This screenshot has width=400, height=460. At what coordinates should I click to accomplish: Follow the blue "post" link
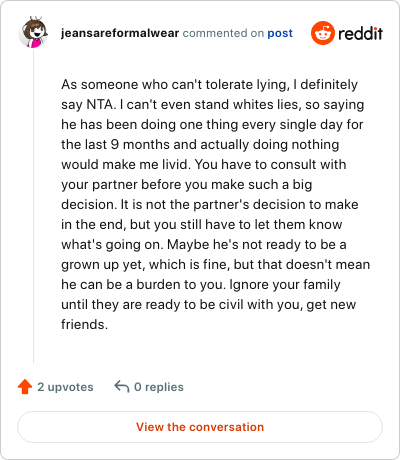pyautogui.click(x=280, y=33)
